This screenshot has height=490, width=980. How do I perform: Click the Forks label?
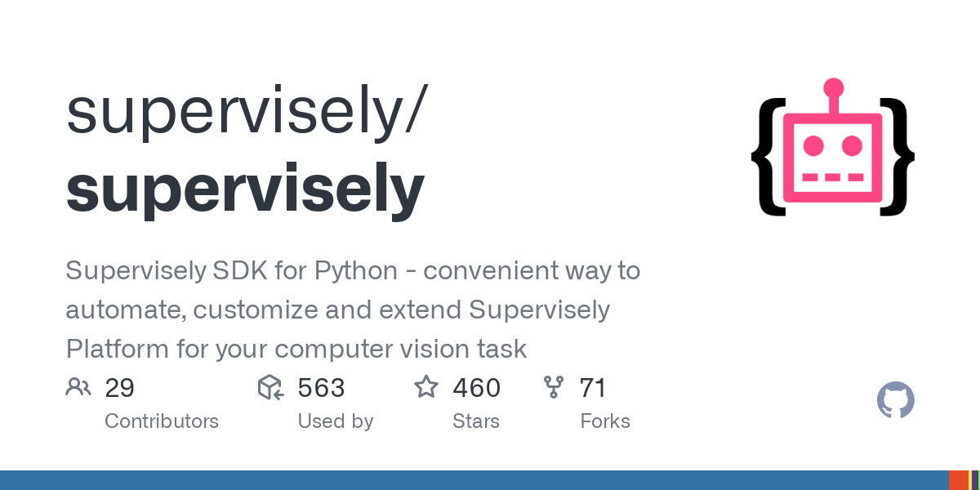(x=604, y=421)
